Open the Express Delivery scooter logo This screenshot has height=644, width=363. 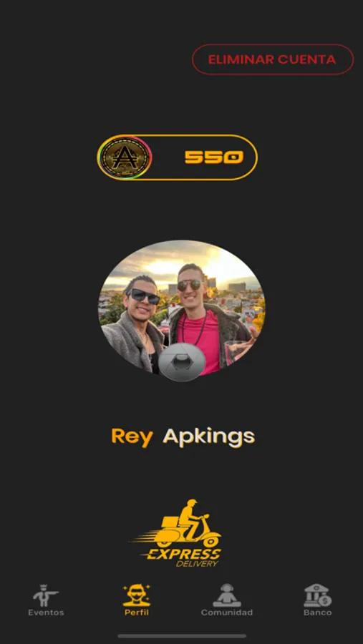coord(178,533)
